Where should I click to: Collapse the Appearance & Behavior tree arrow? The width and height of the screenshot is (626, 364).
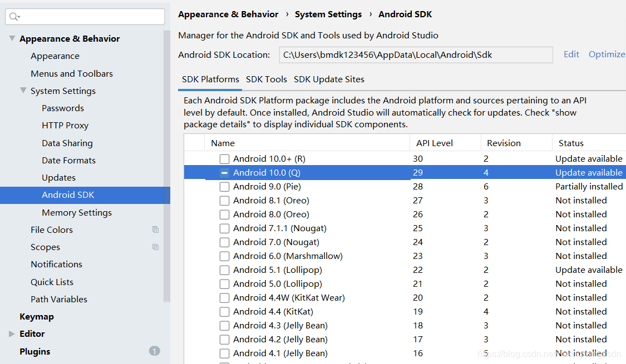point(12,38)
